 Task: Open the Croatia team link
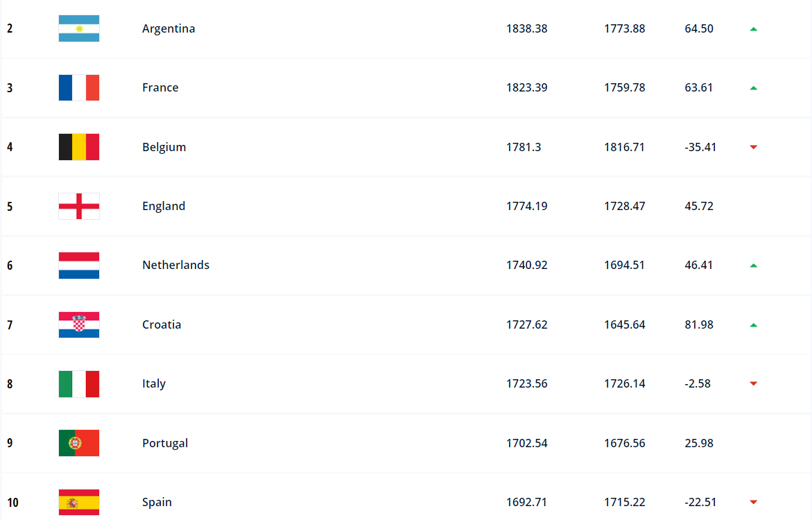click(162, 324)
